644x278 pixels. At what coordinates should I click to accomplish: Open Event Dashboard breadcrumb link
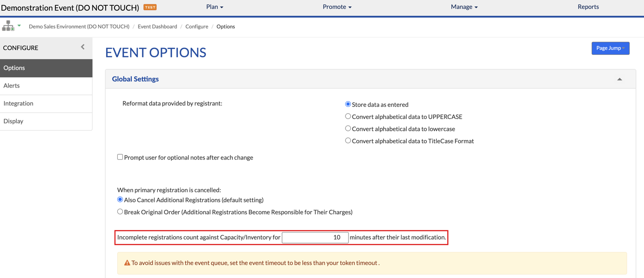point(157,27)
